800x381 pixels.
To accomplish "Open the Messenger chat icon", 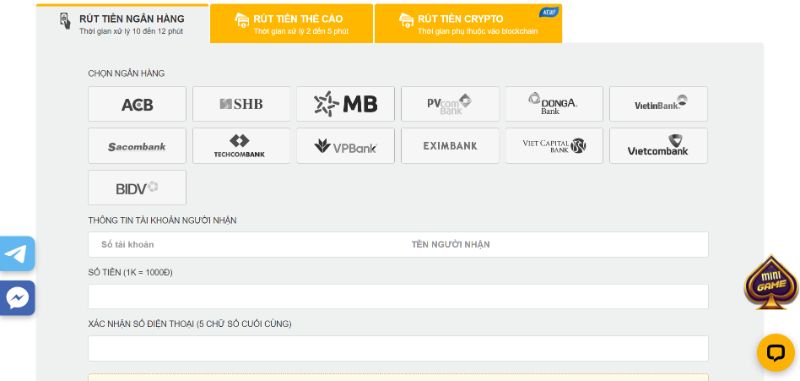I will (17, 298).
